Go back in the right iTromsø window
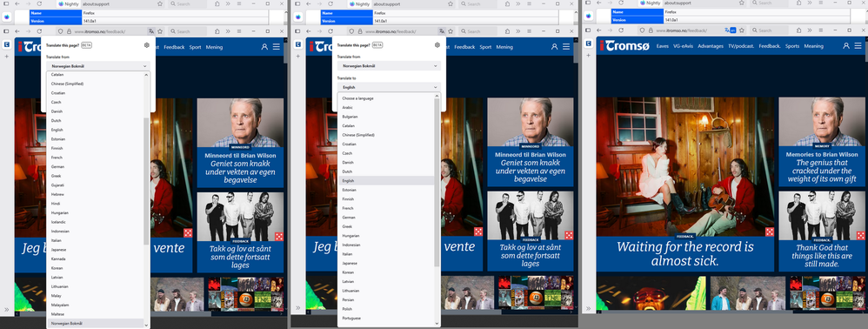 (598, 30)
